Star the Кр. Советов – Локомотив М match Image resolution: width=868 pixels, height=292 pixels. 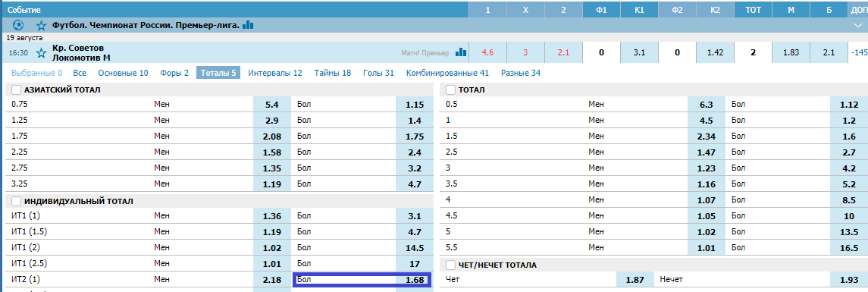(41, 52)
